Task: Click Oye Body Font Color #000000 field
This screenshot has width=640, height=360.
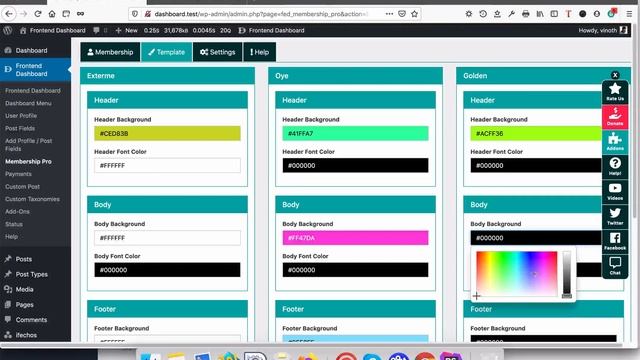Action: [x=356, y=270]
